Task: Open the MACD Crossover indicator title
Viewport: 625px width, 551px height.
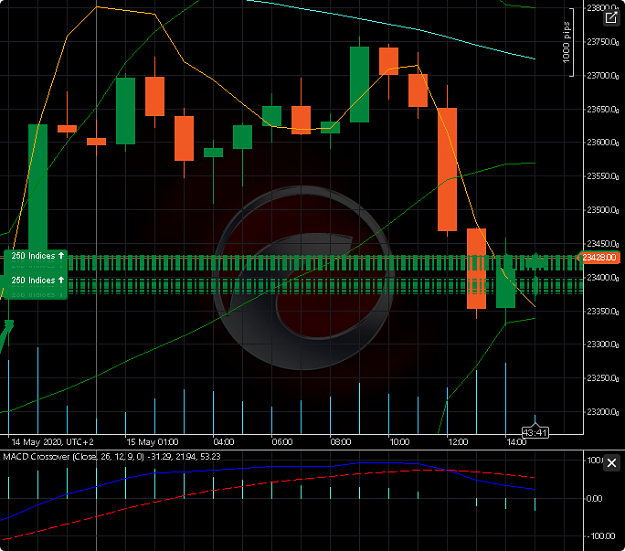Action: tap(112, 457)
